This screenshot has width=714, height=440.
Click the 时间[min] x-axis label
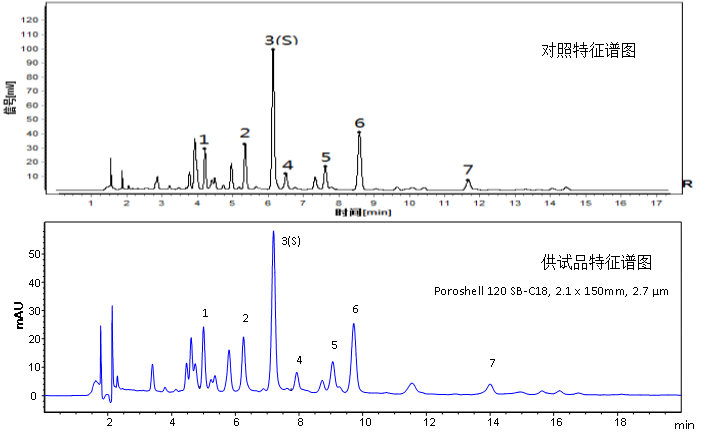pyautogui.click(x=363, y=212)
